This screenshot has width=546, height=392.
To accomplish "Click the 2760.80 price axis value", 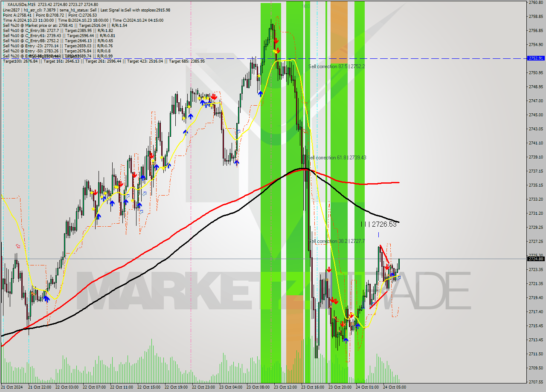I will pyautogui.click(x=536, y=3).
